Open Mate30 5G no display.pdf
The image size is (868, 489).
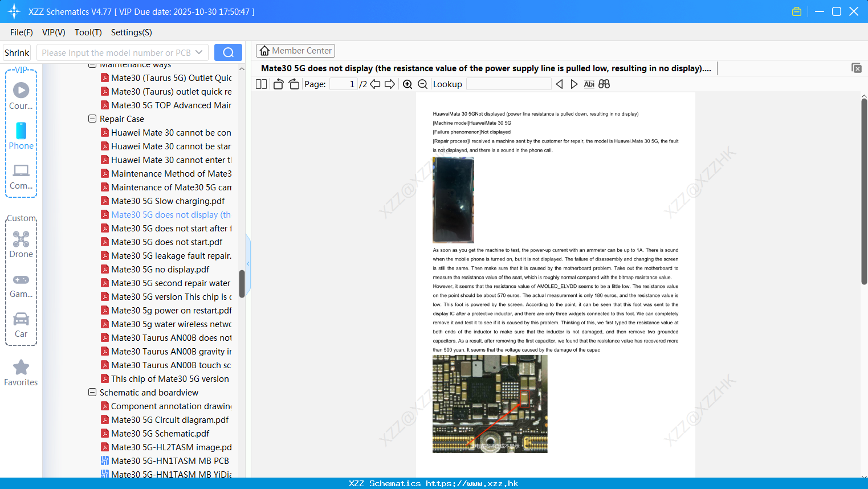pos(160,269)
